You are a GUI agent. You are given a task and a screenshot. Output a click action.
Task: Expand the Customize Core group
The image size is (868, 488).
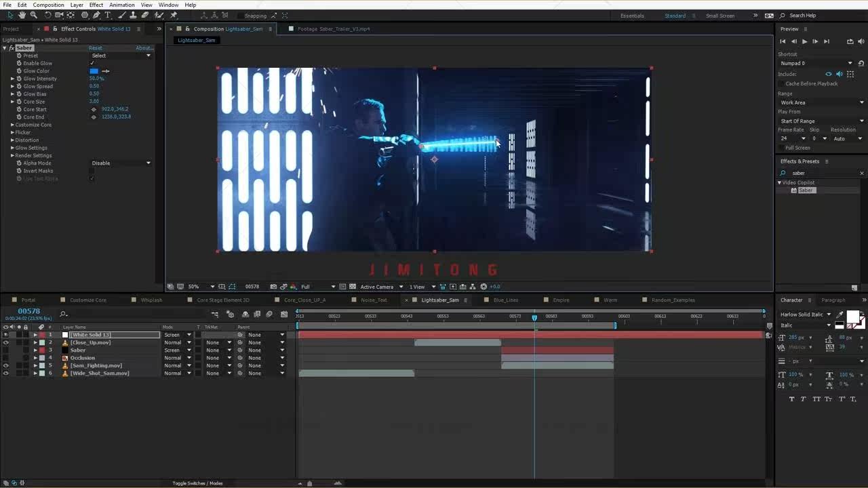(x=12, y=125)
